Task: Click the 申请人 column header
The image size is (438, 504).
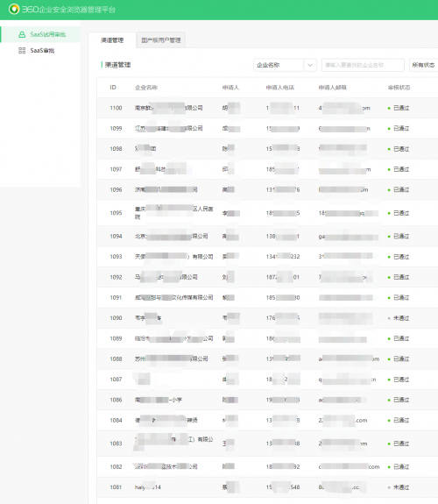Action: pyautogui.click(x=230, y=88)
